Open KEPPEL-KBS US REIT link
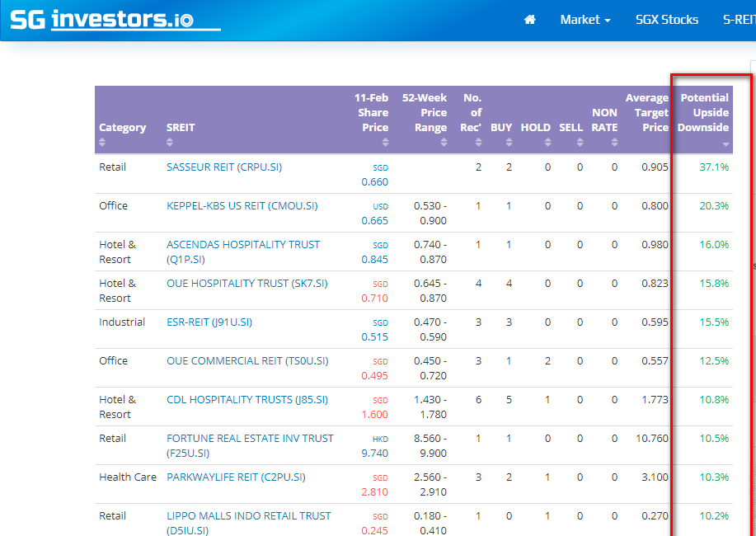This screenshot has height=536, width=756. (242, 206)
